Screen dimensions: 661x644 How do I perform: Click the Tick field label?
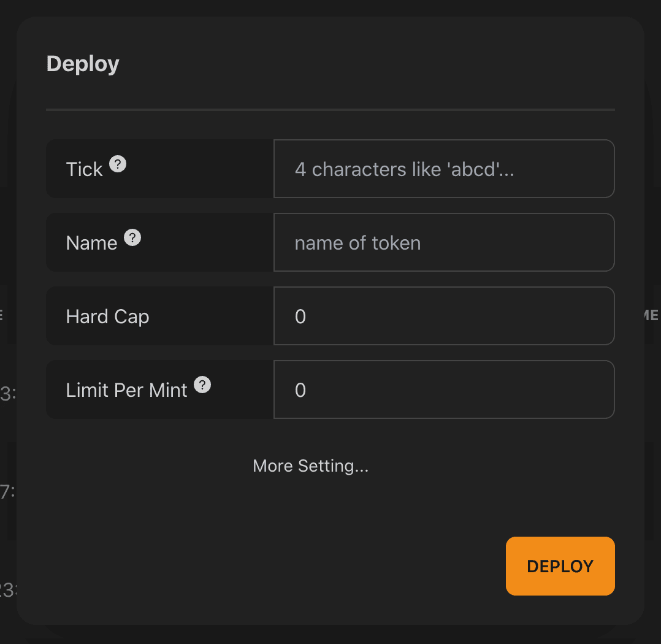tap(84, 169)
